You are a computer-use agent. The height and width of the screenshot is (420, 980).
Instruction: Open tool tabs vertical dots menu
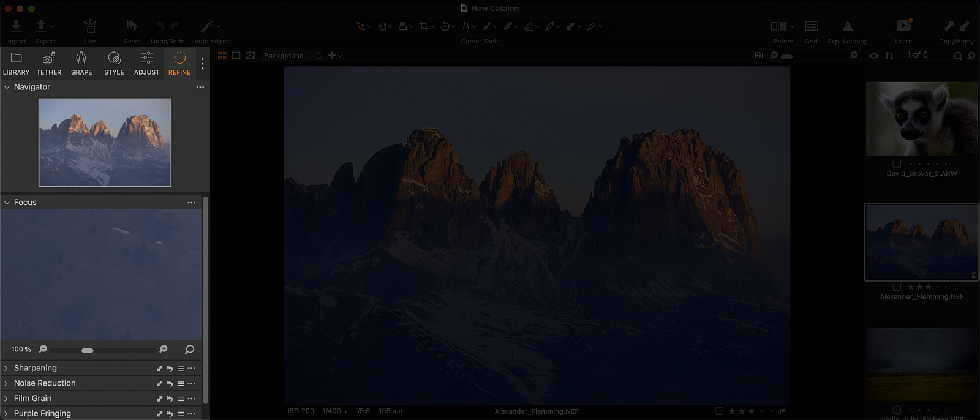(203, 64)
